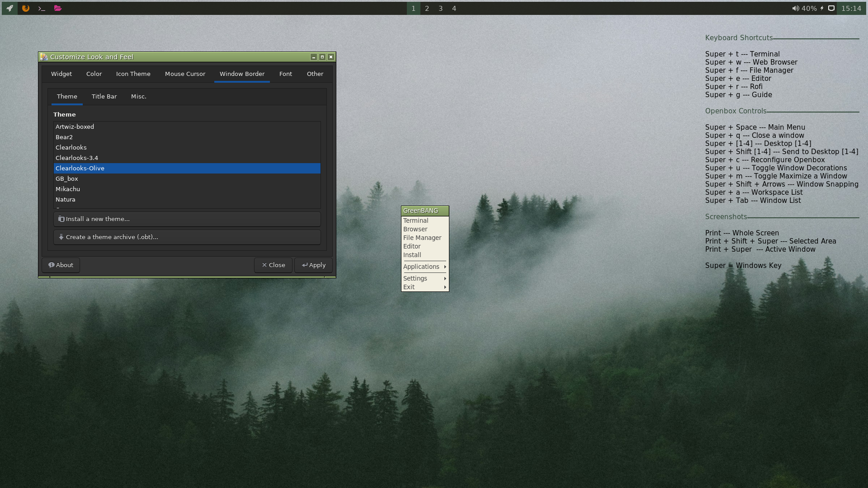Screen dimensions: 868x488
Task: Click Create a theme archive (.obt) button
Action: (187, 237)
